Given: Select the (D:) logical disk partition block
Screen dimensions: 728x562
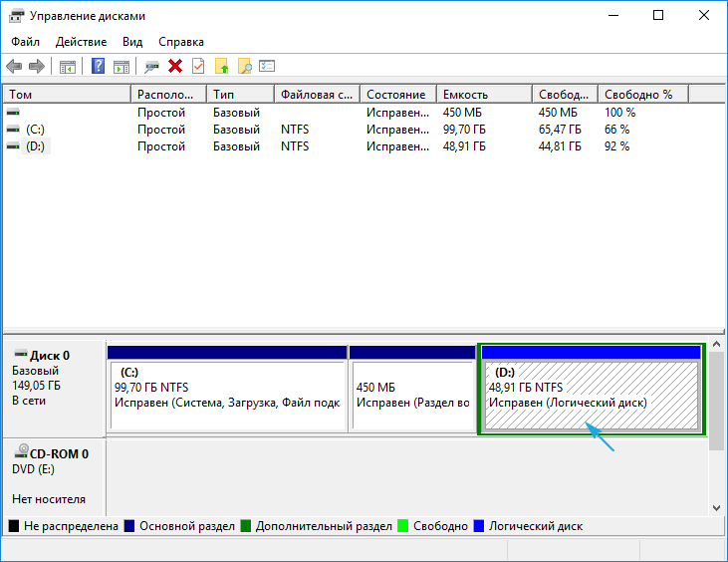Looking at the screenshot, I should pyautogui.click(x=592, y=394).
